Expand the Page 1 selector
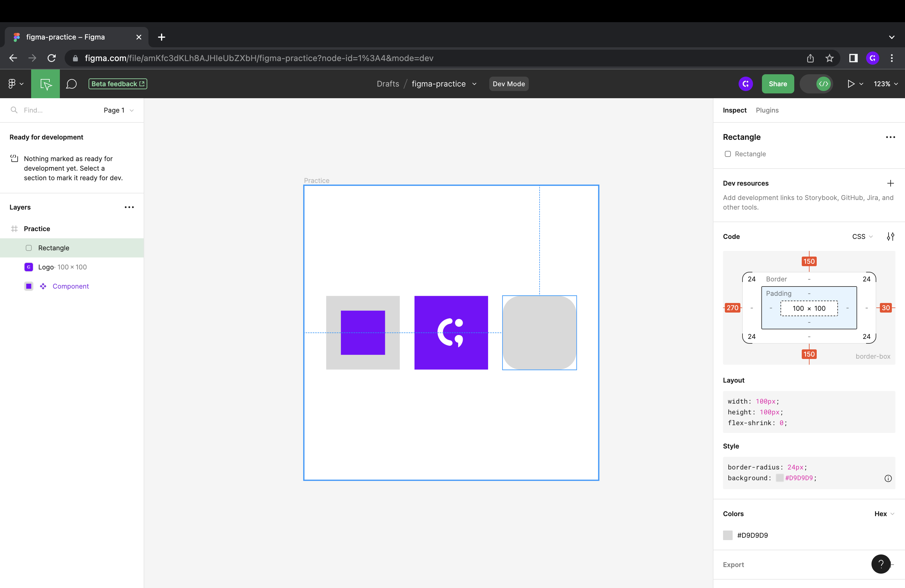This screenshot has width=905, height=588. click(x=118, y=110)
